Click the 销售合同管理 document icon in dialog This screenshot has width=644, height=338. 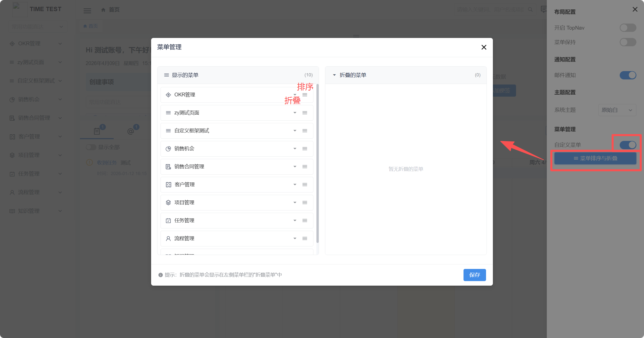168,166
